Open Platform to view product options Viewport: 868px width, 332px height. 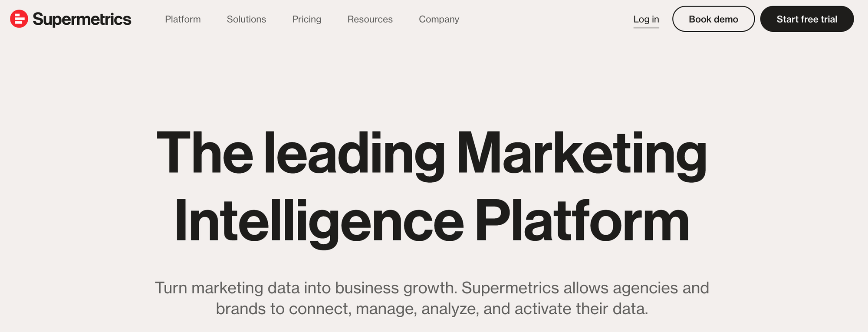click(183, 19)
